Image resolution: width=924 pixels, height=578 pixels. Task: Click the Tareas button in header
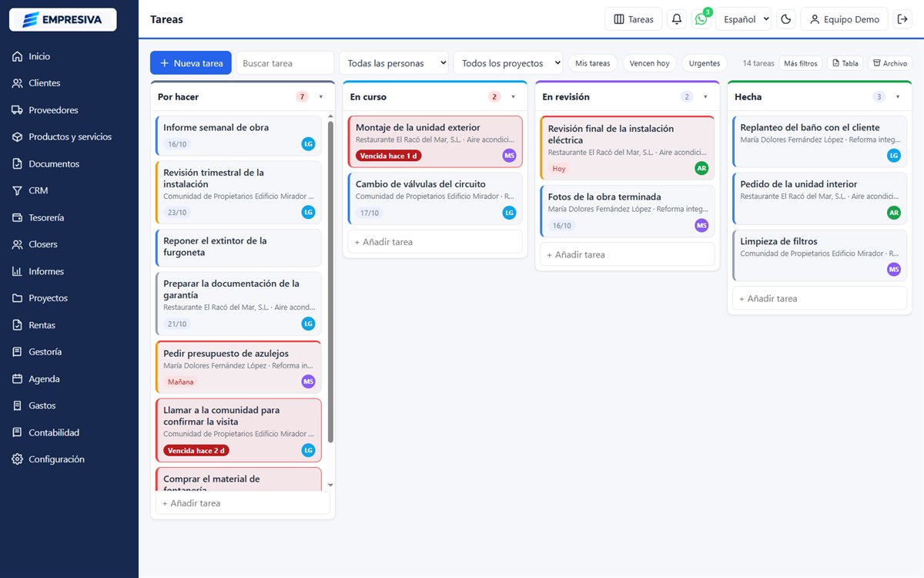[x=633, y=19]
